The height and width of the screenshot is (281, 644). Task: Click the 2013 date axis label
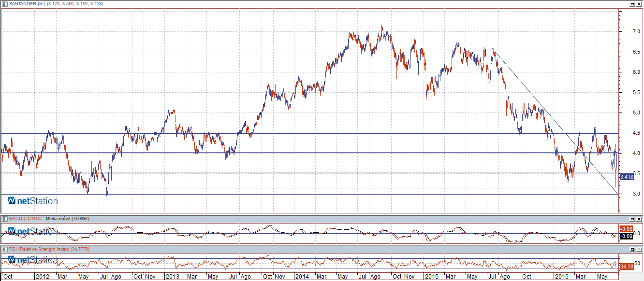[172, 277]
